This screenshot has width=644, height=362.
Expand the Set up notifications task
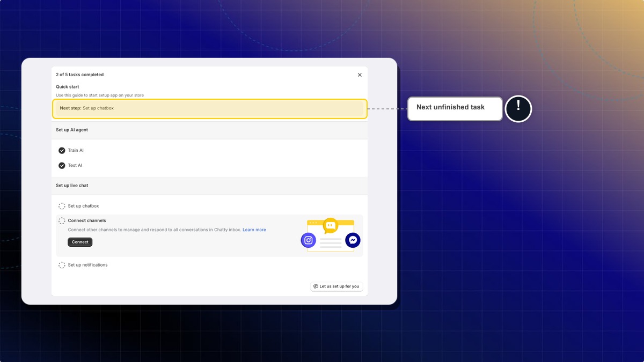(x=87, y=265)
